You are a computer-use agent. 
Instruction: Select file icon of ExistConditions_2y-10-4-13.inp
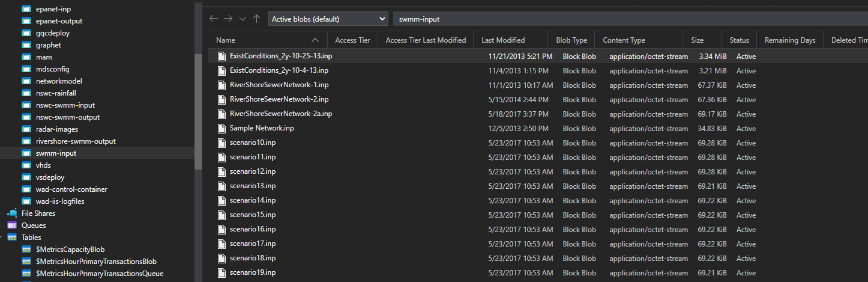(222, 70)
